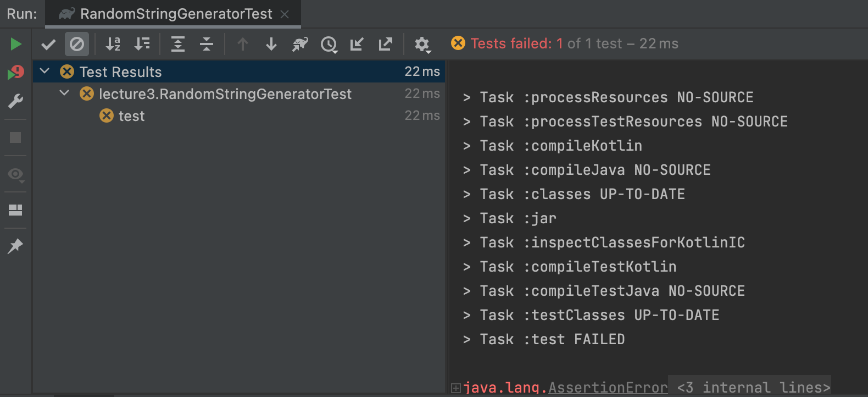868x397 pixels.
Task: Collapse lecture3.RandomStringGeneratorTest node
Action: point(64,93)
